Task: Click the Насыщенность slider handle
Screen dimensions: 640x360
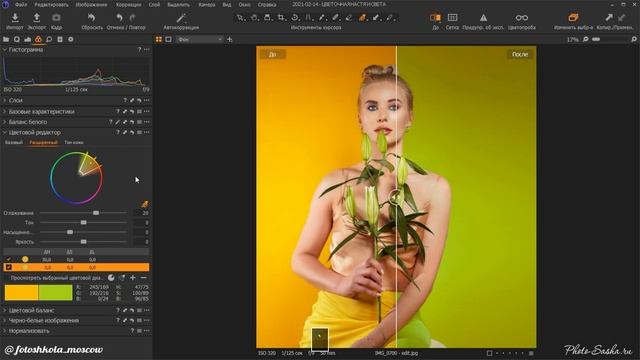Action: [70, 232]
